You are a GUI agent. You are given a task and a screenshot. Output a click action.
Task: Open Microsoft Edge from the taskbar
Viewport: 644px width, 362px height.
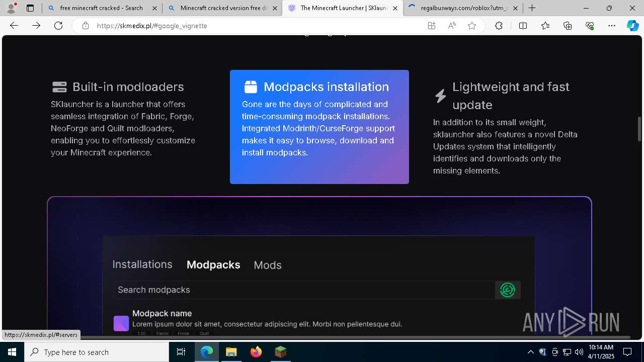pos(207,352)
